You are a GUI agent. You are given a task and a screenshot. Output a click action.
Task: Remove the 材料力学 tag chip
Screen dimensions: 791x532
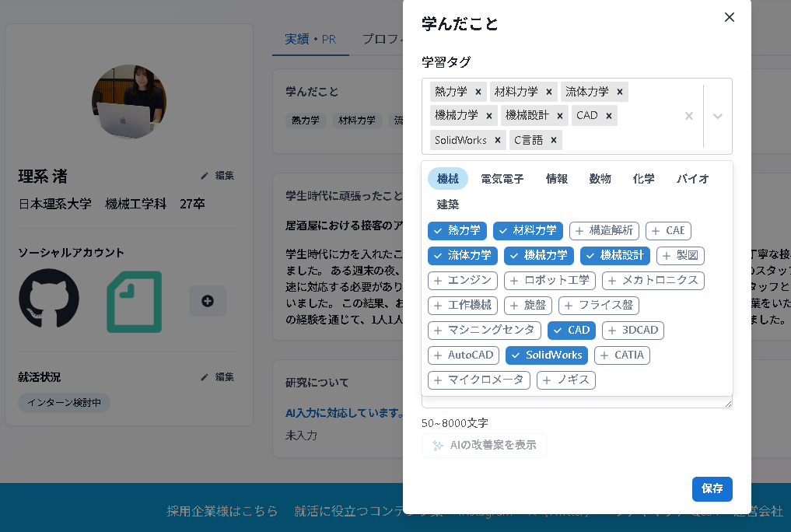(x=549, y=92)
